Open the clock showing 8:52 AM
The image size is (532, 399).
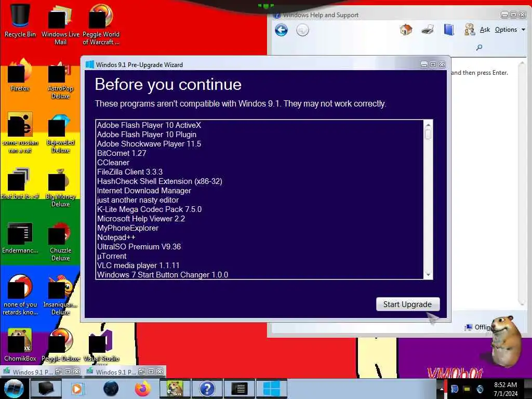[506, 389]
